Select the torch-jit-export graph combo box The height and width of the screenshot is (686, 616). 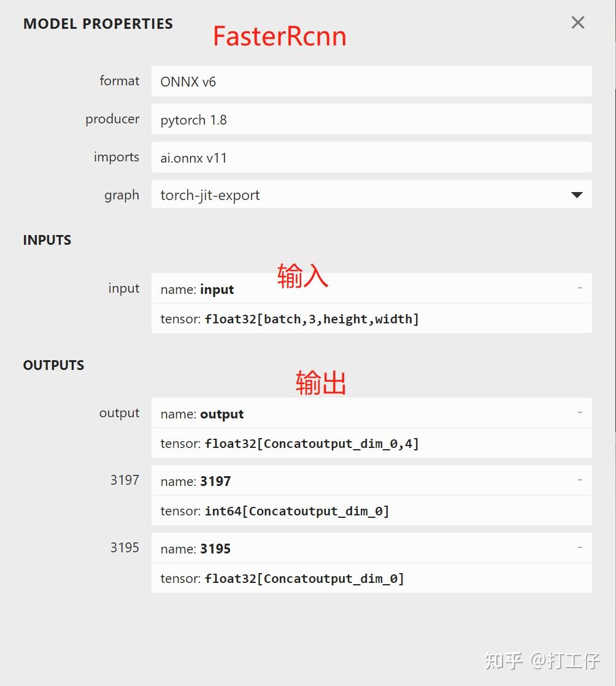[x=371, y=195]
